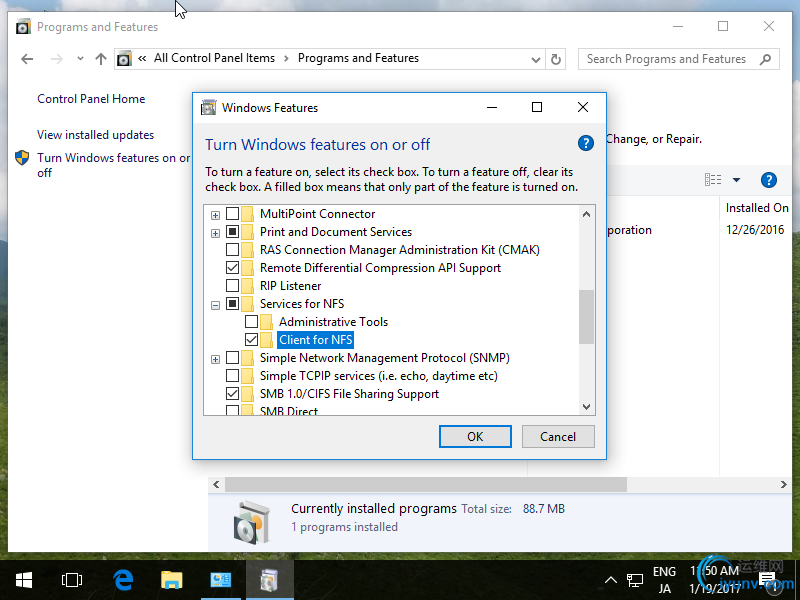Click the Search Programs and Features box
Image resolution: width=800 pixels, height=600 pixels.
tap(679, 59)
